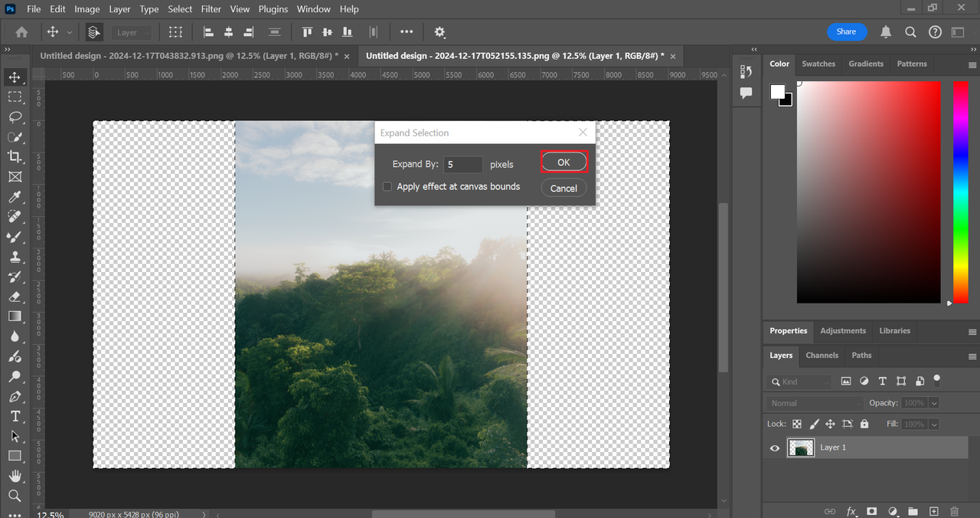The height and width of the screenshot is (518, 980).
Task: Select the Hand tool
Action: click(15, 477)
